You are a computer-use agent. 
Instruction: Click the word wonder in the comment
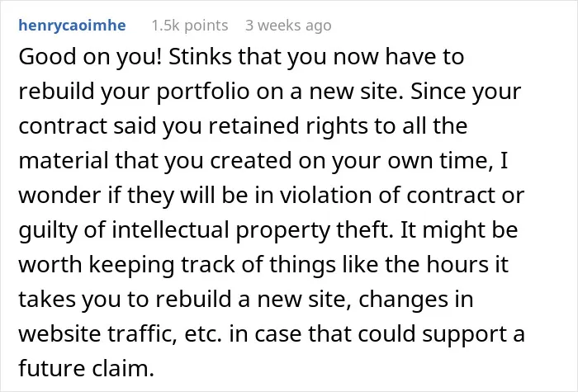[59, 196]
